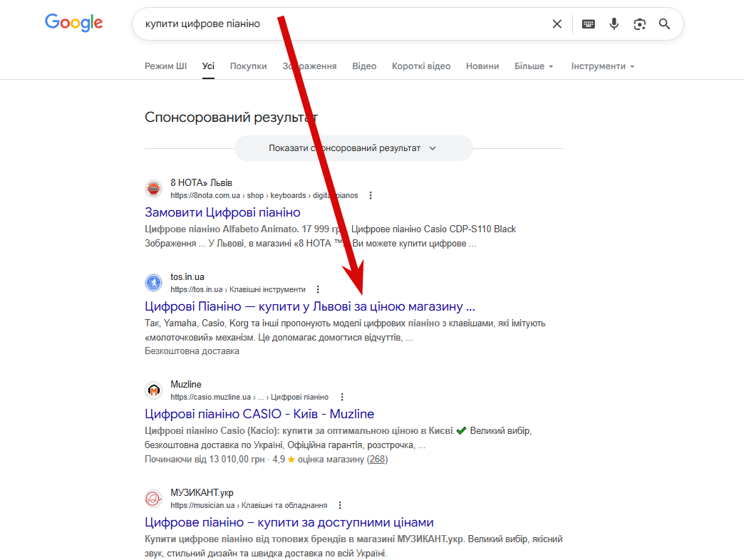
Task: Open more options for 8nota.com.ua result
Action: [x=371, y=195]
